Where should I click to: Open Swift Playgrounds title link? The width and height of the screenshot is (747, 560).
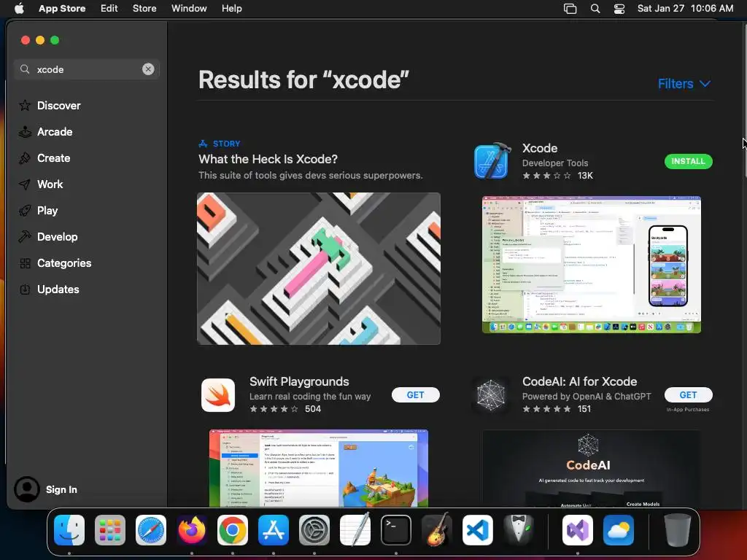[299, 381]
